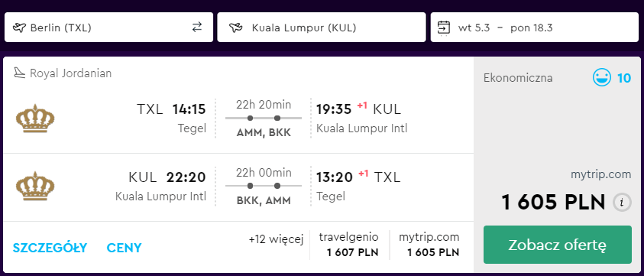
Task: Edit the Kuala Lumpur (KUL) destination field
Action: click(321, 28)
